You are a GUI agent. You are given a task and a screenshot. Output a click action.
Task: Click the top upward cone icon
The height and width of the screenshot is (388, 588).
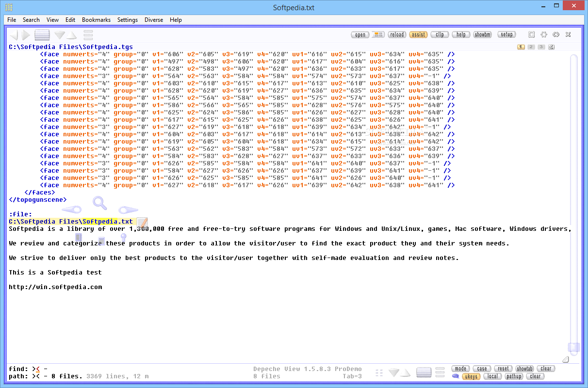[71, 35]
